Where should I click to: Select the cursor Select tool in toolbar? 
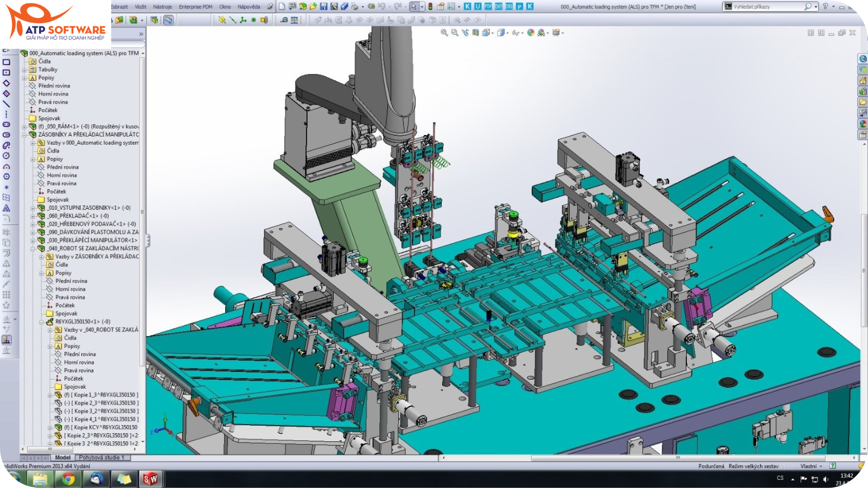click(414, 6)
